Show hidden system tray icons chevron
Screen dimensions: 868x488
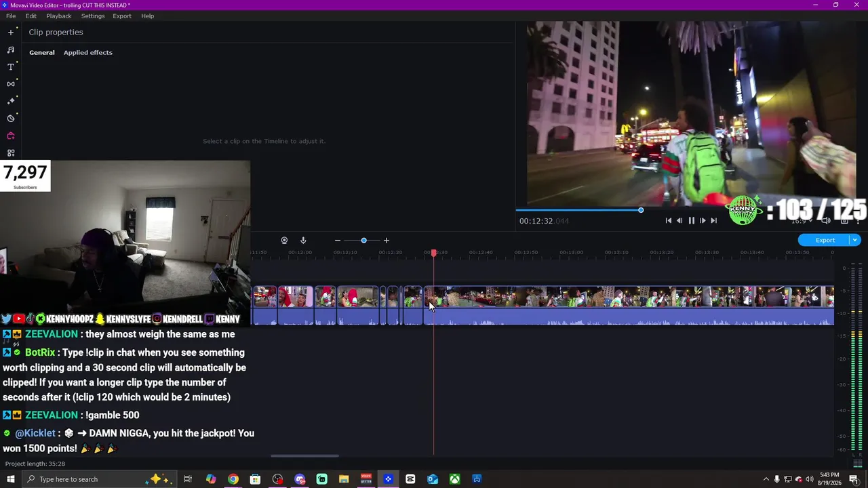coord(766,479)
